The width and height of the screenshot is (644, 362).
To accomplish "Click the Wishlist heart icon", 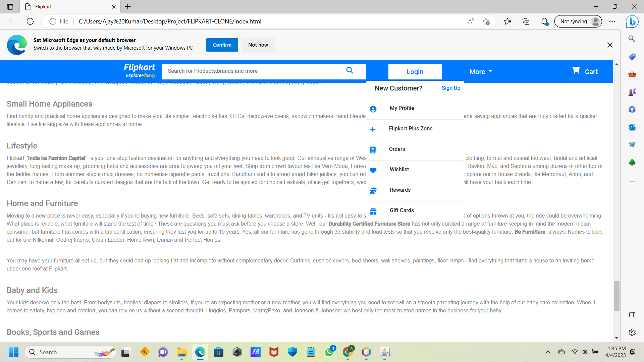I will 373,170.
